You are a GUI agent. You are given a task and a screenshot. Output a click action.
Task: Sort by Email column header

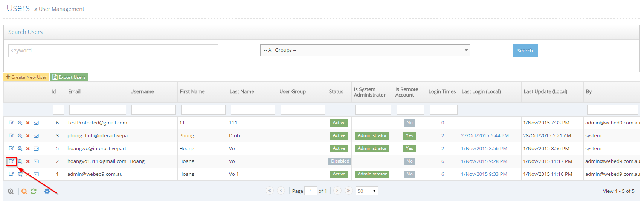(x=75, y=92)
